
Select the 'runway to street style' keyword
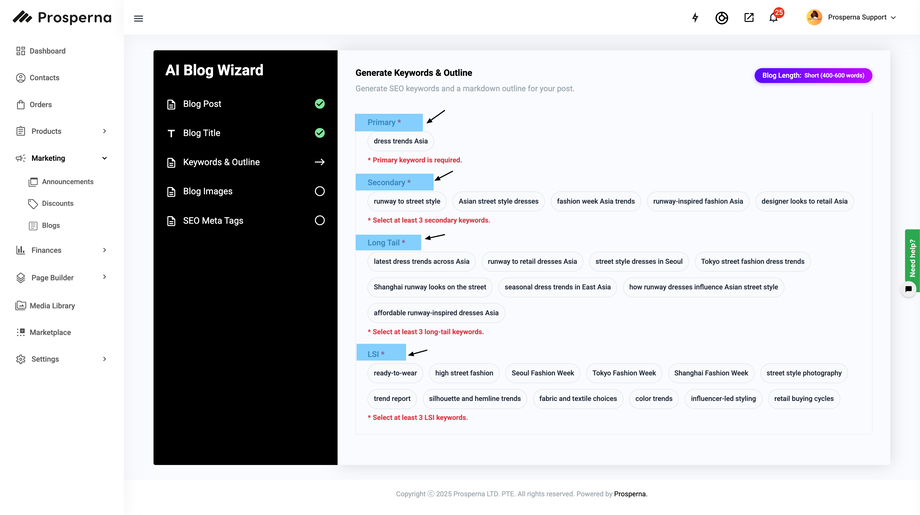[x=407, y=201]
